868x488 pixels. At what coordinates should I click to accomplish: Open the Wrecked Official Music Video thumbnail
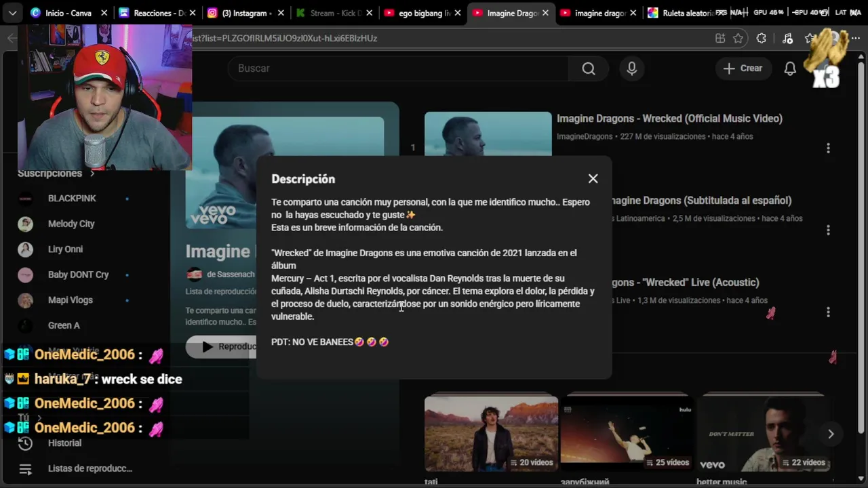(488, 134)
